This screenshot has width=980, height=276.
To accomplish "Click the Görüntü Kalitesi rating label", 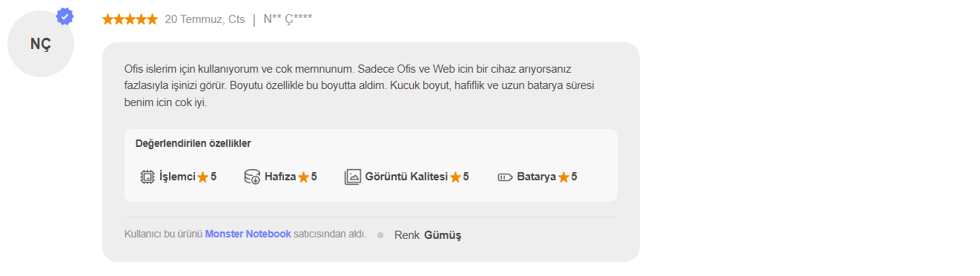I will tap(406, 177).
